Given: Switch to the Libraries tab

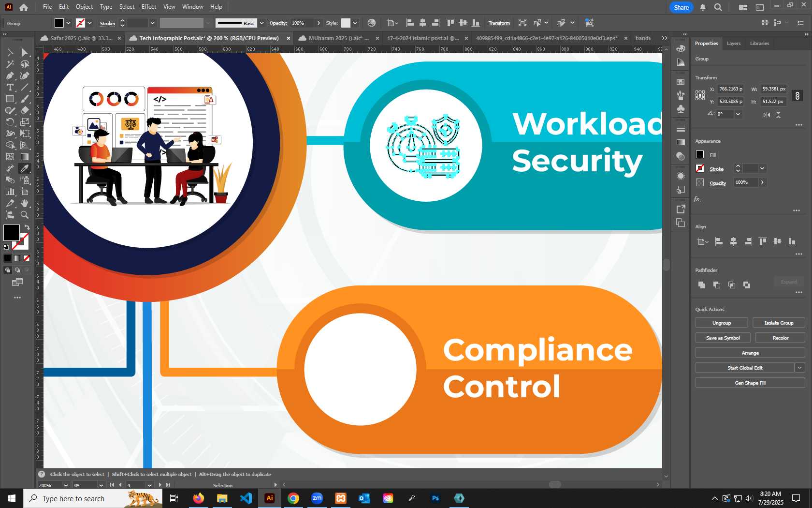Looking at the screenshot, I should (x=759, y=44).
